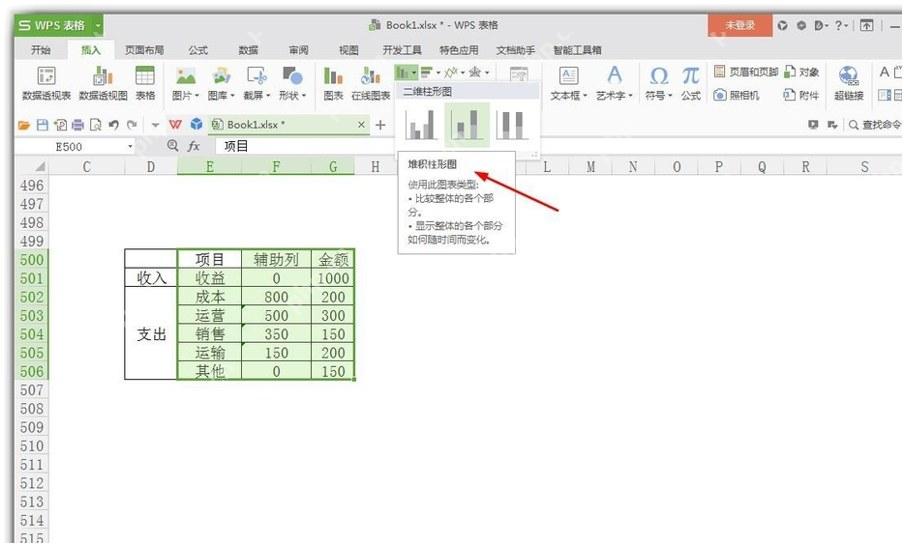Image resolution: width=904 pixels, height=545 pixels.
Task: Click the redo arrow
Action: coord(132,125)
